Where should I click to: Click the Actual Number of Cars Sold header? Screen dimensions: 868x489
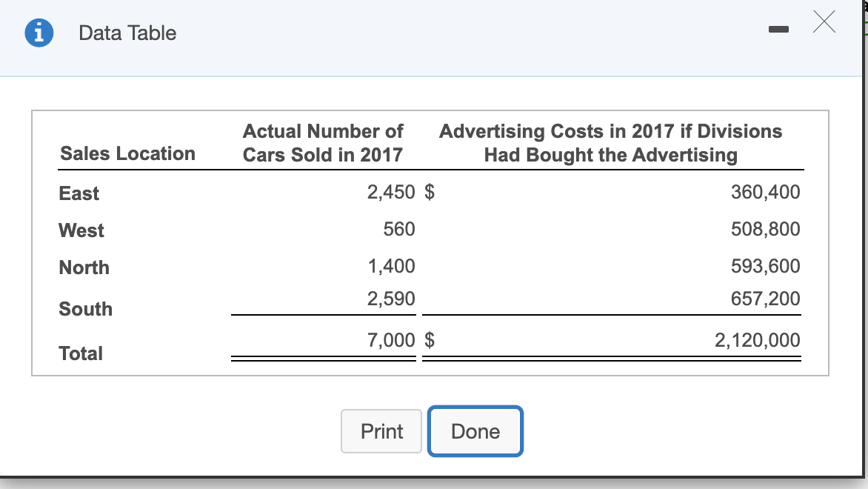point(322,142)
